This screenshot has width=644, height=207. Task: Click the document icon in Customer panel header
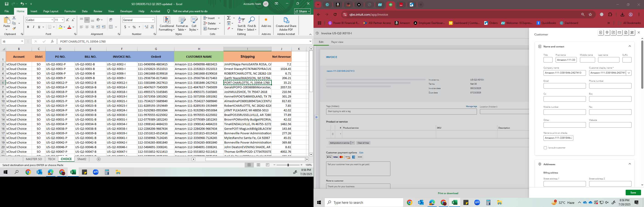626,33
